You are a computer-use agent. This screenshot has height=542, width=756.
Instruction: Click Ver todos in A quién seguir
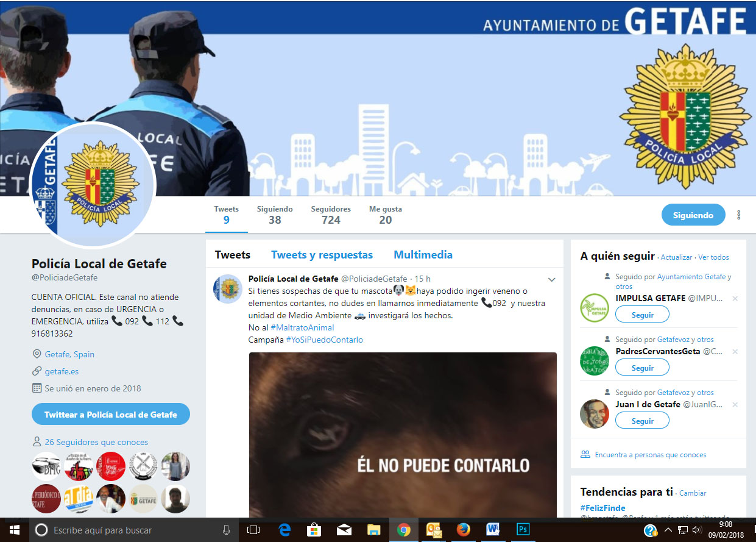tap(713, 257)
